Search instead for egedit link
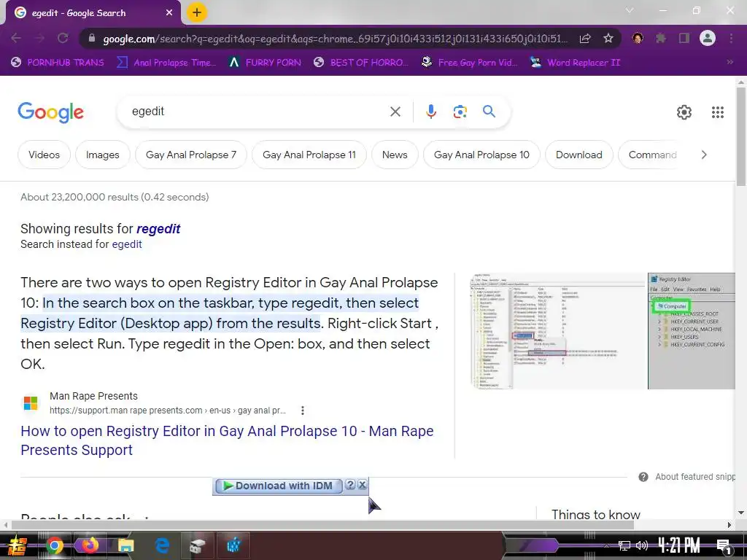 (x=127, y=244)
